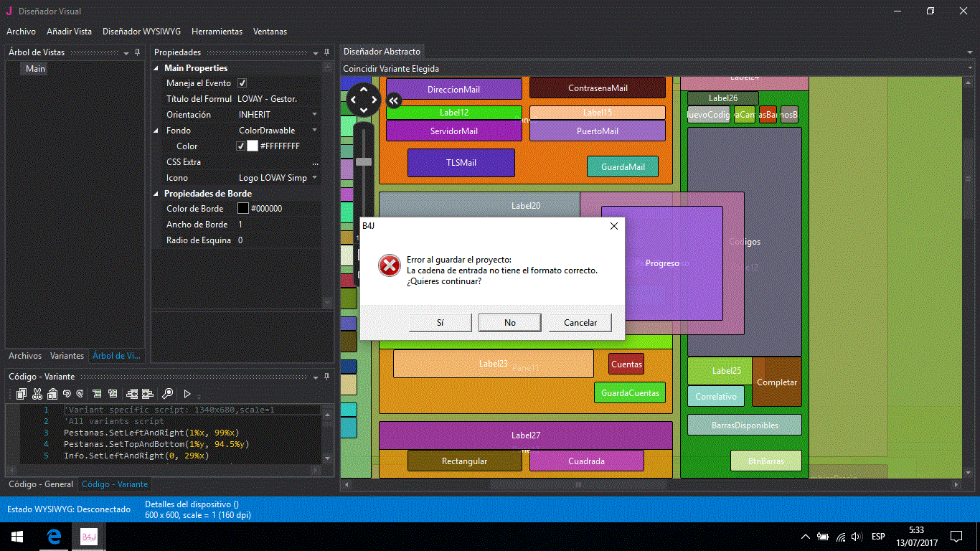Click the black Color de Borde swatch
The height and width of the screenshot is (551, 980).
click(243, 209)
